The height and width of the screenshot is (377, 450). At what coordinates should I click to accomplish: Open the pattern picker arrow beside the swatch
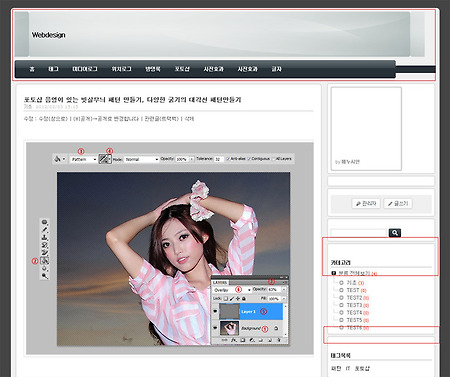109,159
